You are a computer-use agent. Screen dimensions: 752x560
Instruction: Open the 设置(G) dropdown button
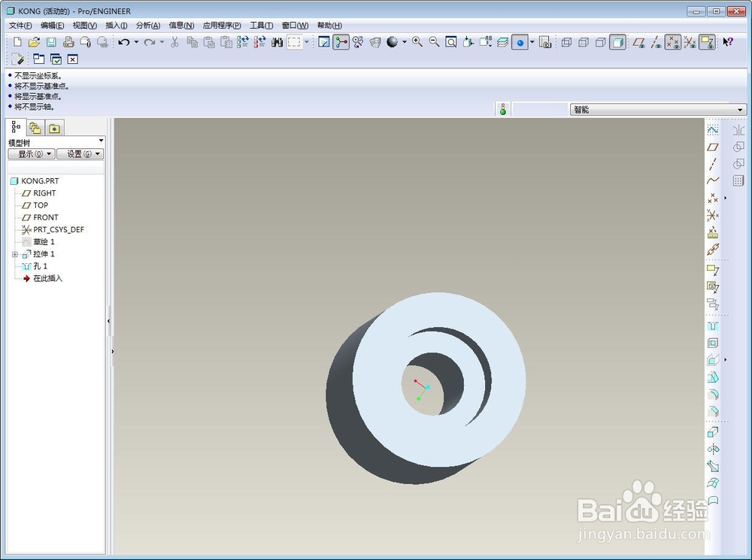[80, 154]
